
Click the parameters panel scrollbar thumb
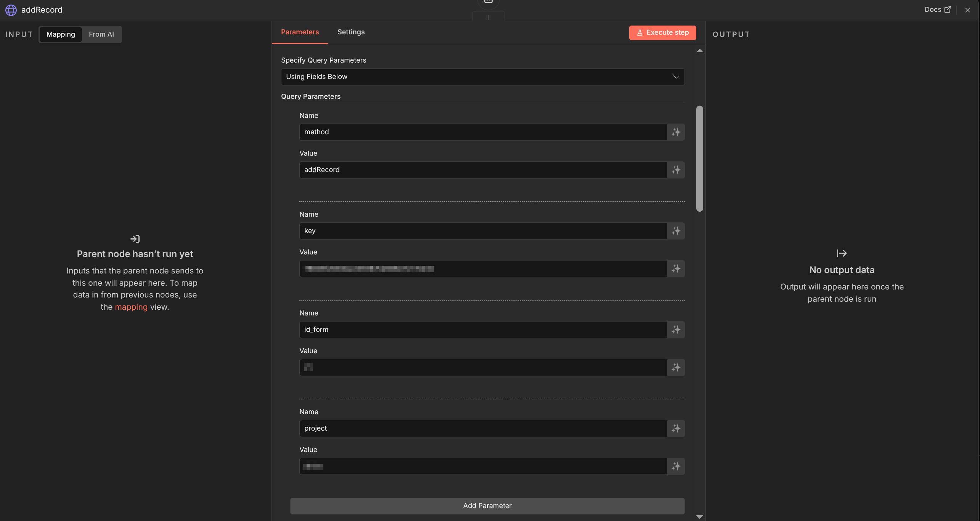point(699,158)
